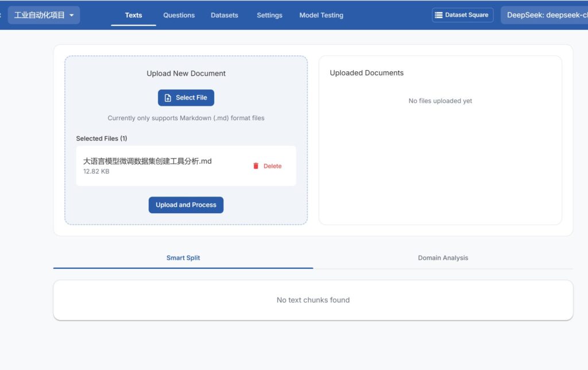The image size is (588, 370).
Task: Click the file icon in Select File
Action: coord(168,98)
